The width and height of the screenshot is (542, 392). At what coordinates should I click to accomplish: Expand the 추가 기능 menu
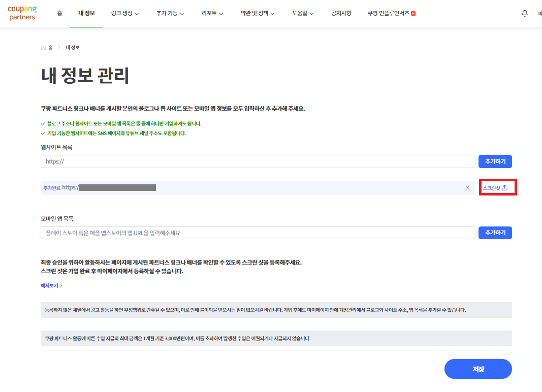coord(170,13)
